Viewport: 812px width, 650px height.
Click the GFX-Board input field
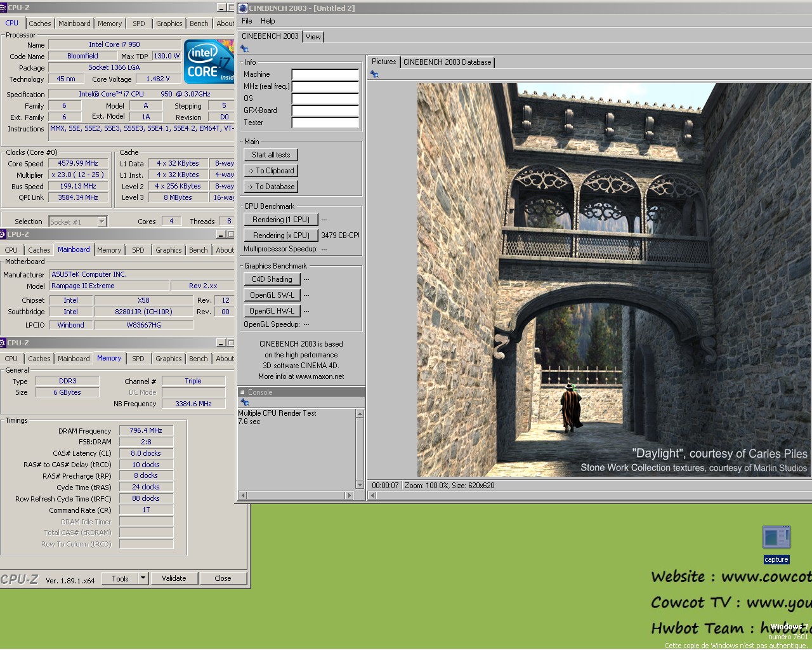[x=325, y=110]
